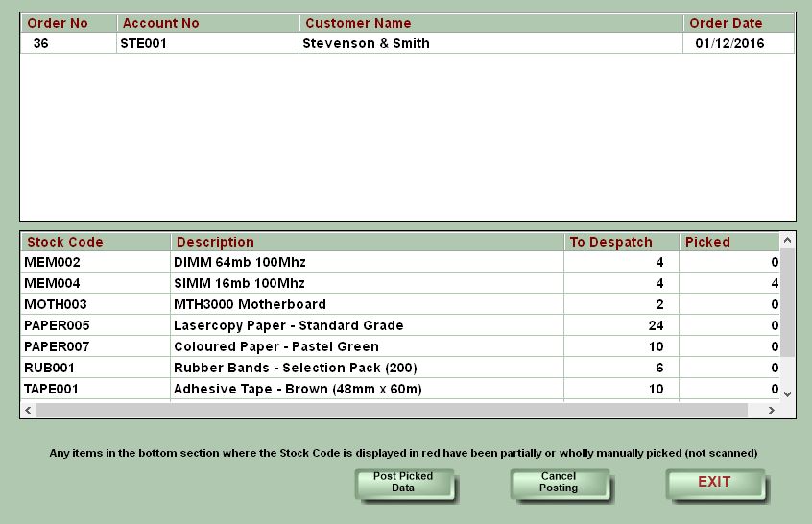Click To Despatch value 2 for MOTH003
The height and width of the screenshot is (524, 812).
point(621,304)
